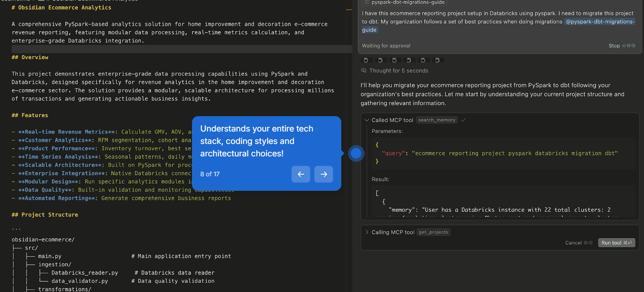Click the Real-time Revenue Metrics feature line
The image size is (644, 292).
pos(102,132)
